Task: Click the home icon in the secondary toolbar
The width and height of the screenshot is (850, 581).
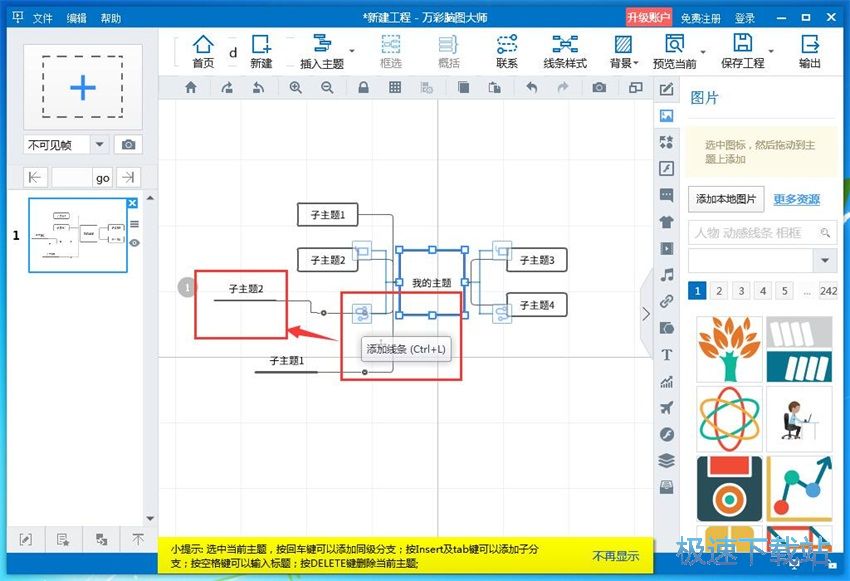Action: click(191, 87)
